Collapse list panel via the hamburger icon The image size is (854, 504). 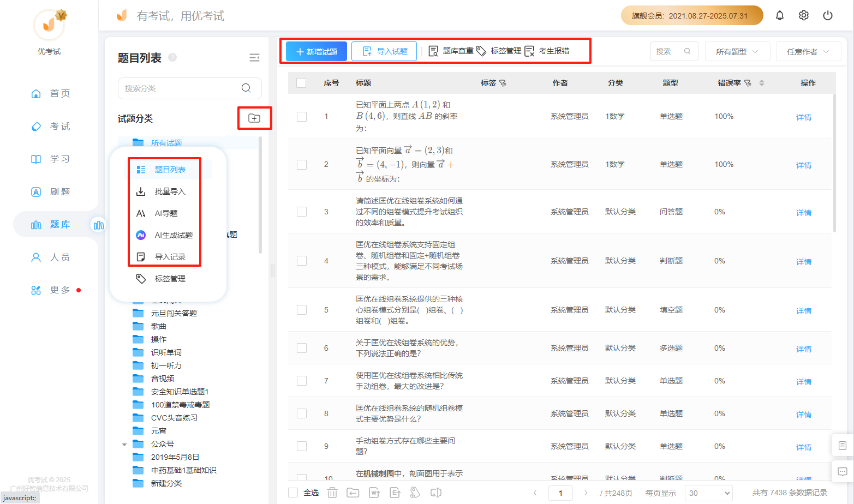[x=254, y=58]
